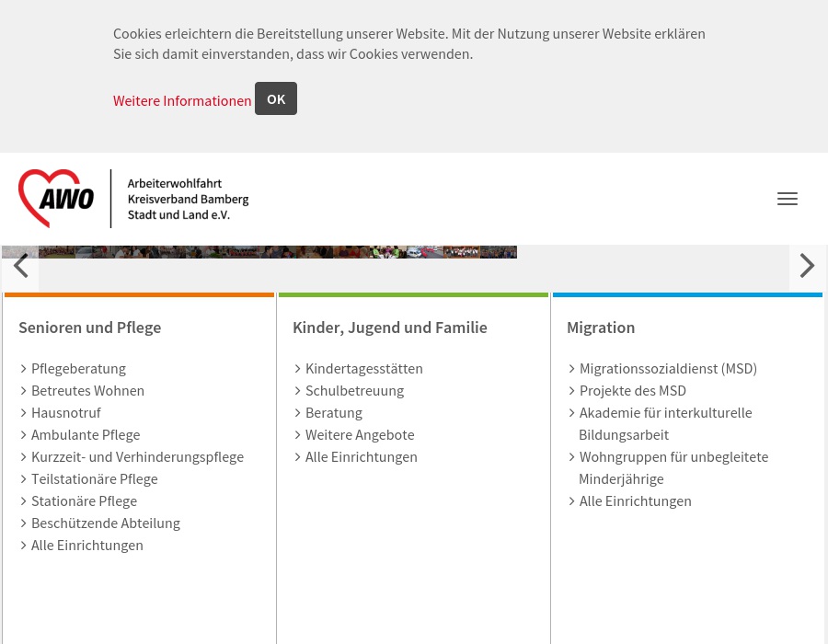Open Stationäre Pflege page

pos(84,501)
